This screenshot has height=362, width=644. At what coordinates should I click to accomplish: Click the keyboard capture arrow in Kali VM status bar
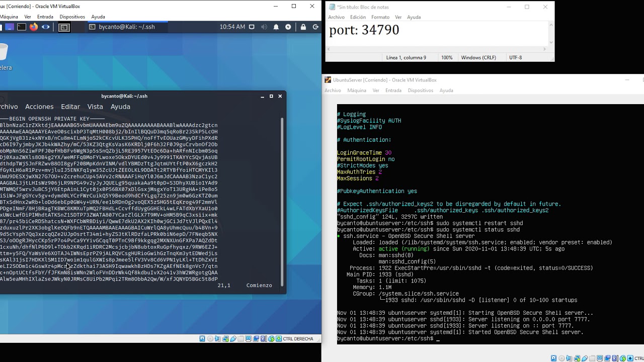279,339
